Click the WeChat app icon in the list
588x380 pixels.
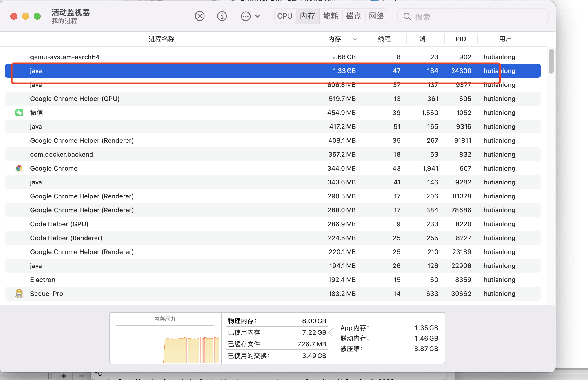point(19,113)
